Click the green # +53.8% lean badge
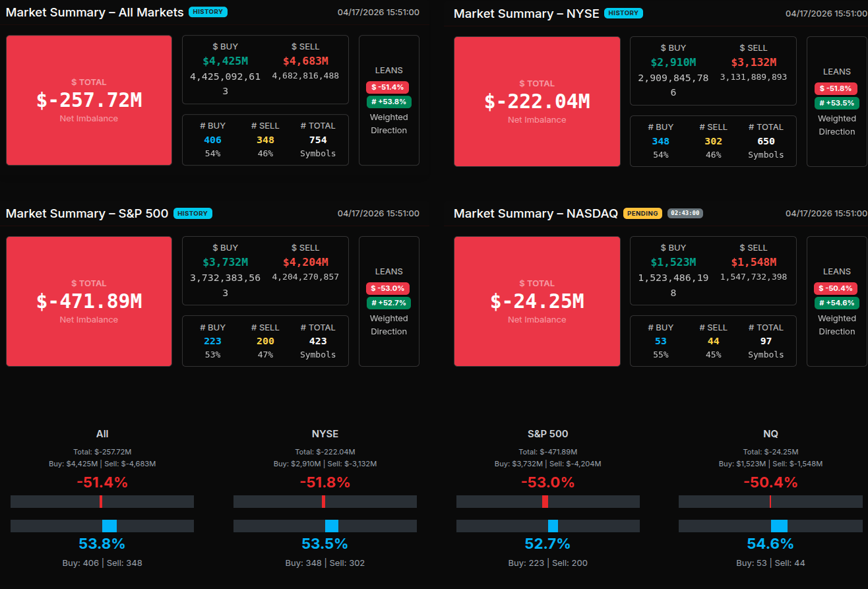 pyautogui.click(x=388, y=102)
